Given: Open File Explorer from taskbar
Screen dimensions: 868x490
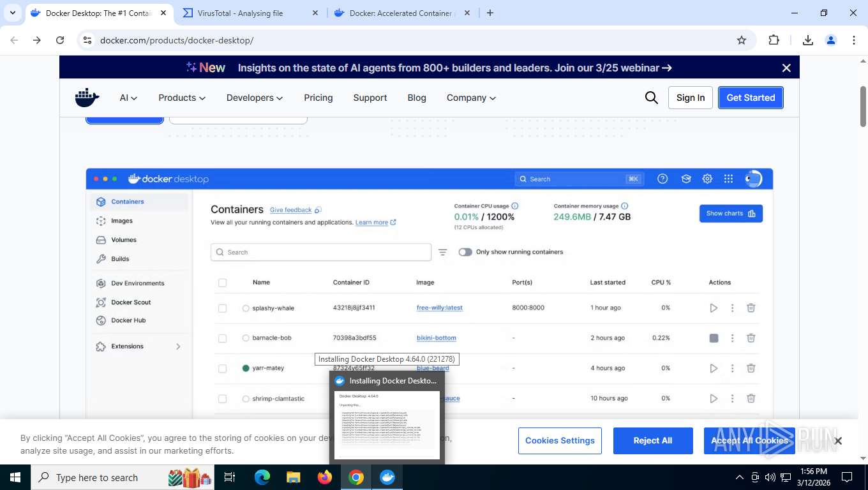Looking at the screenshot, I should (x=293, y=477).
